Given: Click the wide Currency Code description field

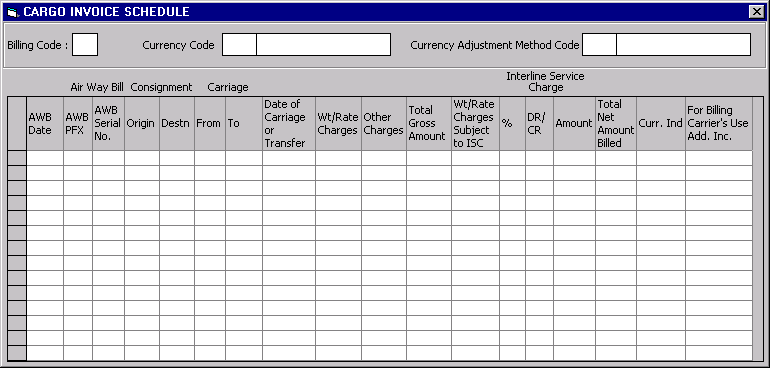Looking at the screenshot, I should [x=324, y=45].
